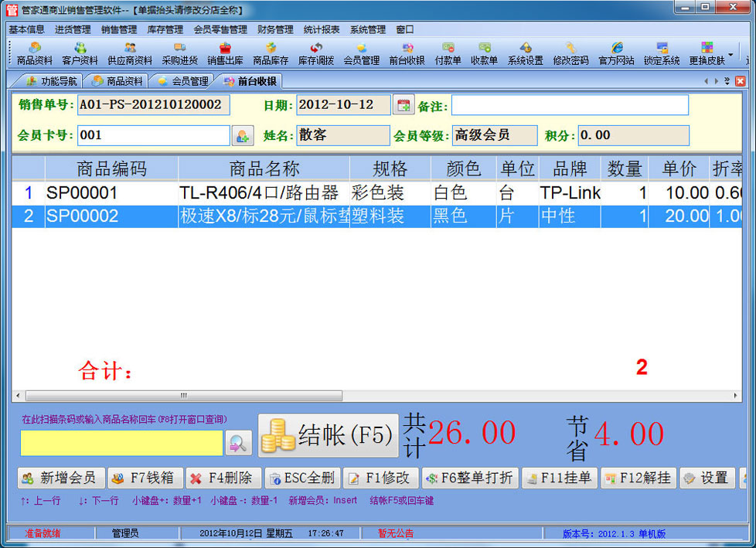Click the F6整单打折 button
This screenshot has height=548, width=756.
pyautogui.click(x=470, y=478)
